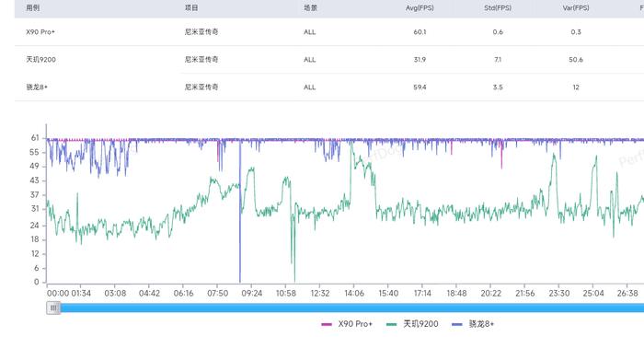Screen dimensions: 644x337
Task: Select the 天玑9200 table row name
Action: [x=40, y=60]
